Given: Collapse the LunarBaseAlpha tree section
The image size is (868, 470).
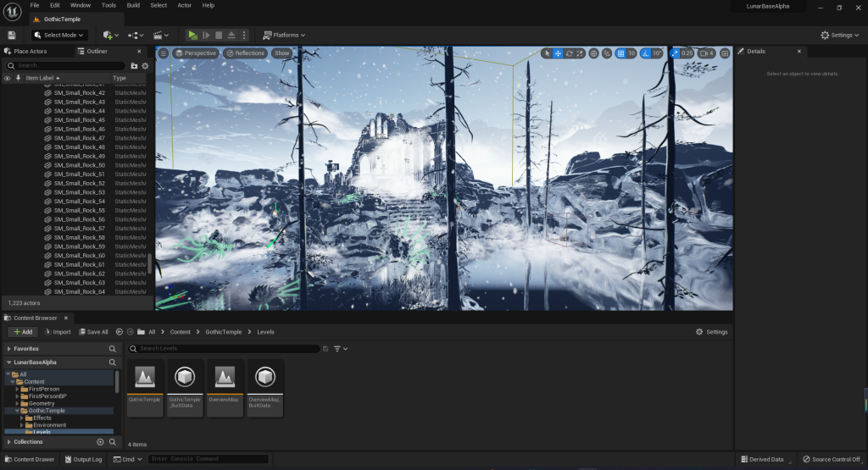Looking at the screenshot, I should point(8,362).
